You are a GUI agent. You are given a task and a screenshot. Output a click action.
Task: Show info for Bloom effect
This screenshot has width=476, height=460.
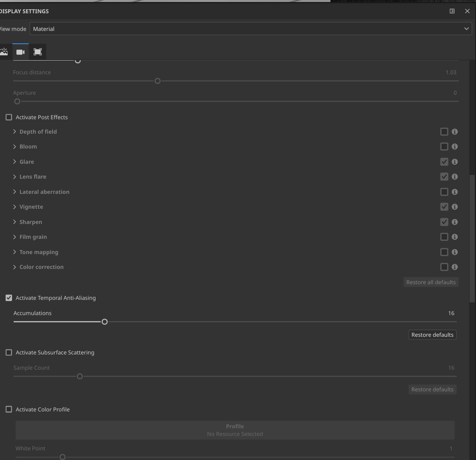pos(454,147)
